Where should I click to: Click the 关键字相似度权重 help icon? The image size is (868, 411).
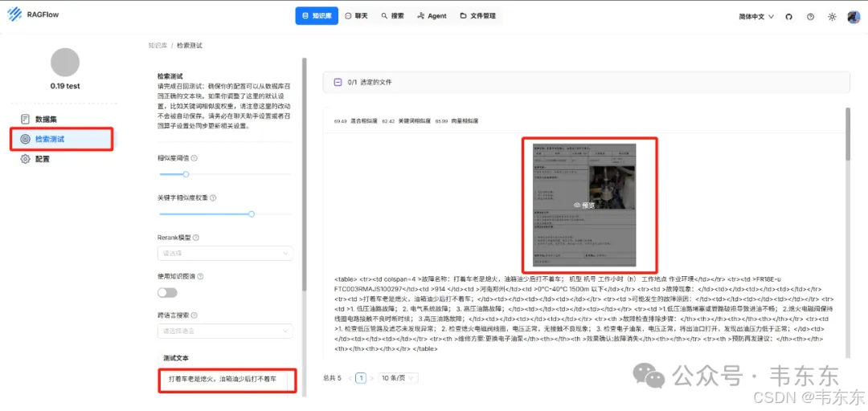pyautogui.click(x=213, y=197)
